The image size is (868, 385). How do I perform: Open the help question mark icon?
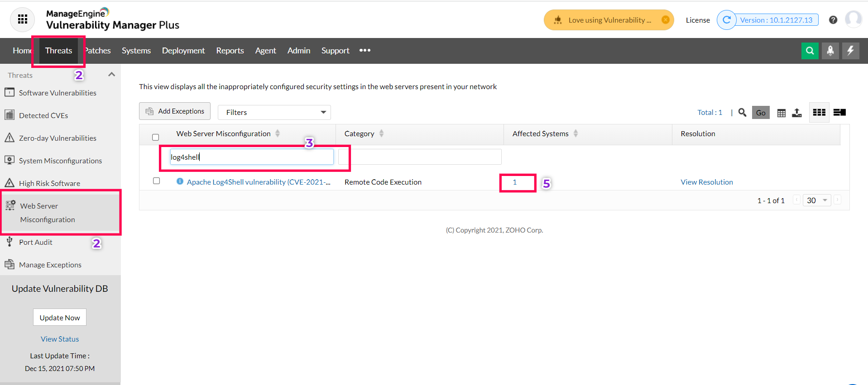[x=833, y=20]
